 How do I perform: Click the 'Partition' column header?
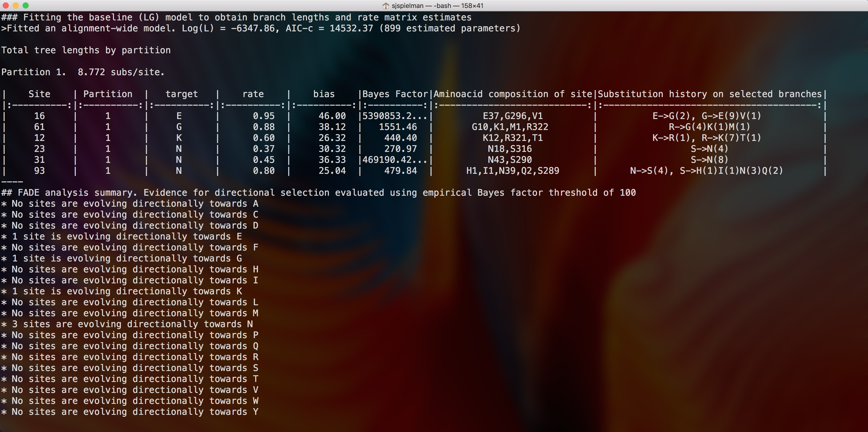pyautogui.click(x=108, y=94)
